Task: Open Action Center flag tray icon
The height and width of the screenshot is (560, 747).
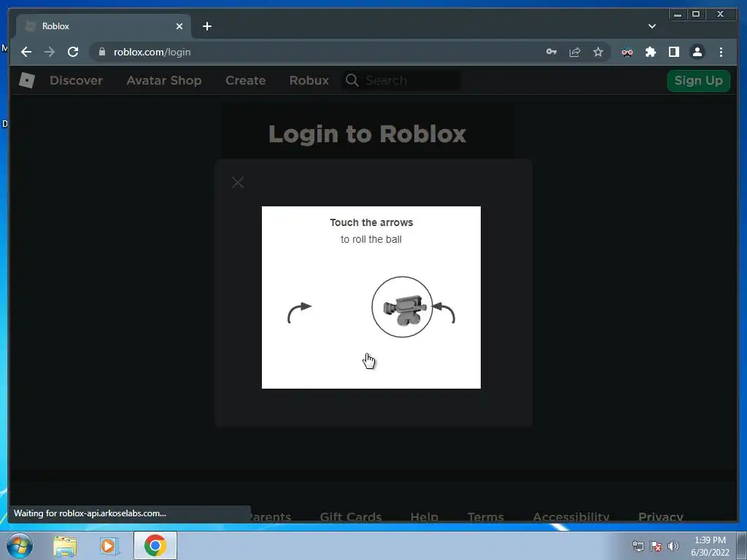Action: pos(656,546)
